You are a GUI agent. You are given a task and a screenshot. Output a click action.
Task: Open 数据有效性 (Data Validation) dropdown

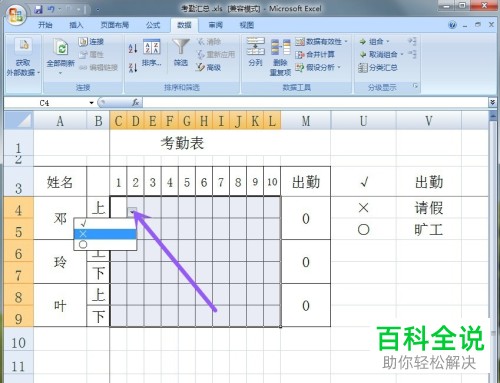click(x=321, y=42)
